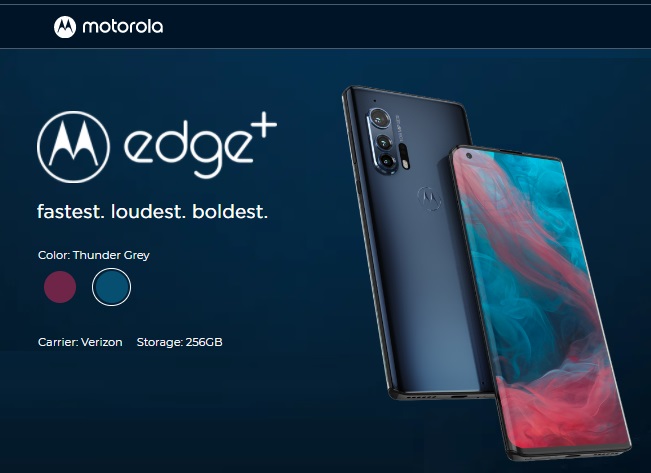Click the speaker grille on phone bottom
651x473 pixels.
tap(420, 397)
